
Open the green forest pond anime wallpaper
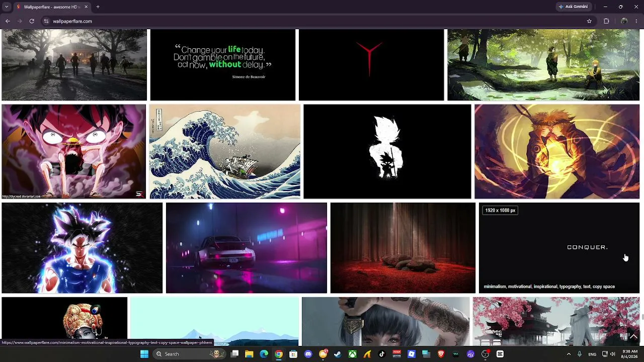(x=543, y=65)
